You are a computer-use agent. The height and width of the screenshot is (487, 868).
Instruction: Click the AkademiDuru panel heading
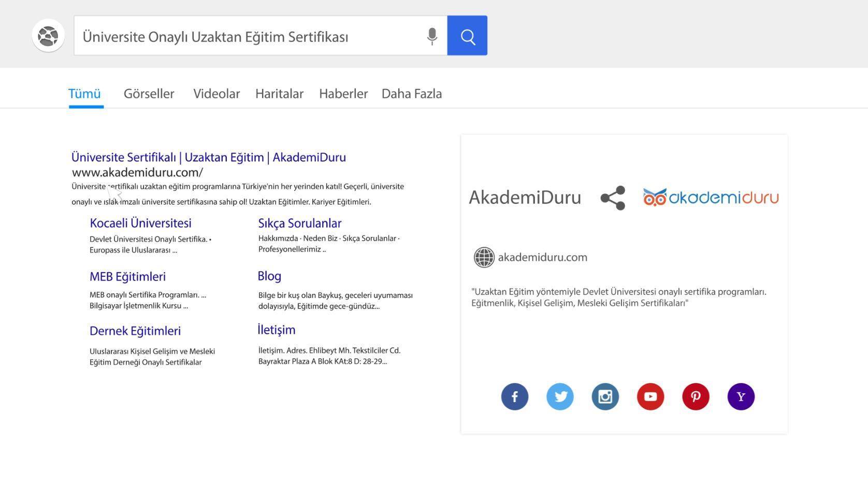525,197
